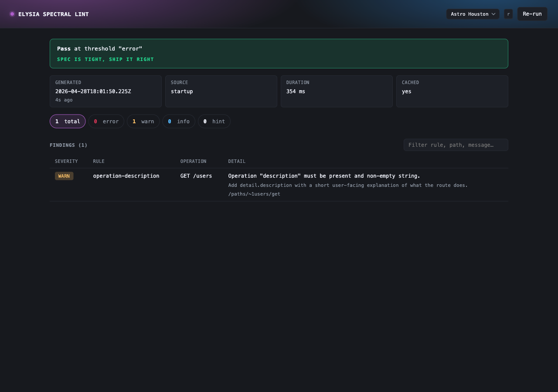
Task: Click the '4s ago' relative time
Action: pyautogui.click(x=64, y=100)
